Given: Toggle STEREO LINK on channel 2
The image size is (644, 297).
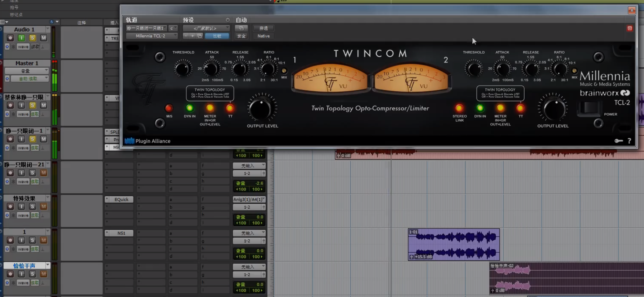Looking at the screenshot, I should tap(459, 109).
